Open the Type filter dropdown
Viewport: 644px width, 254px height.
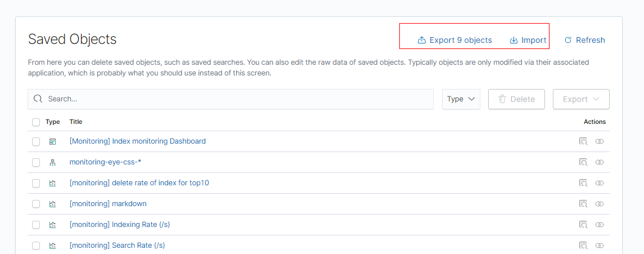click(x=461, y=99)
